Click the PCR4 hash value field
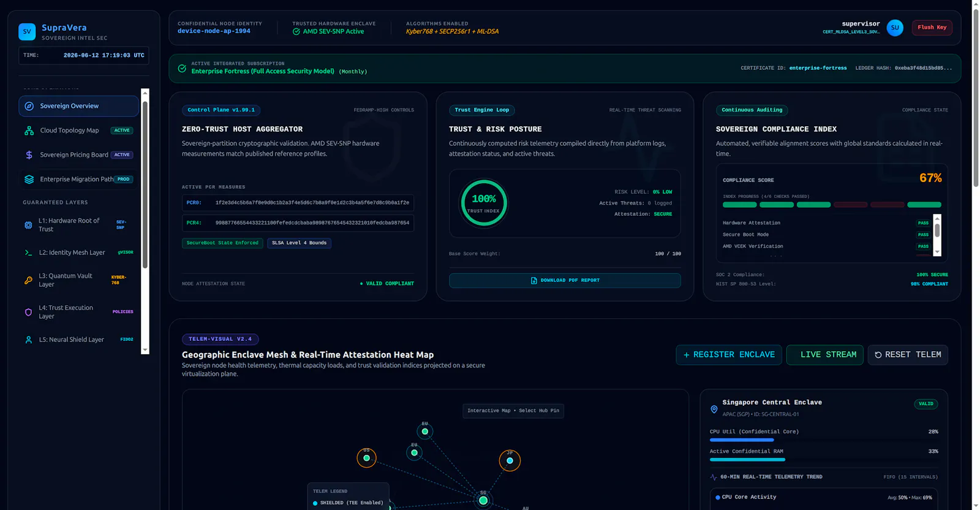The image size is (980, 510). [298, 223]
